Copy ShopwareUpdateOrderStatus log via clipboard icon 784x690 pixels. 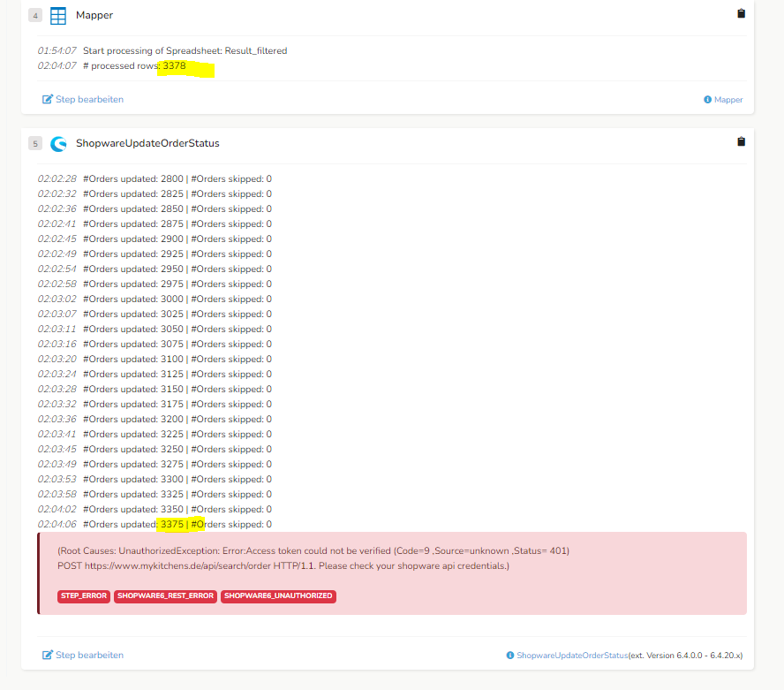[x=741, y=141]
